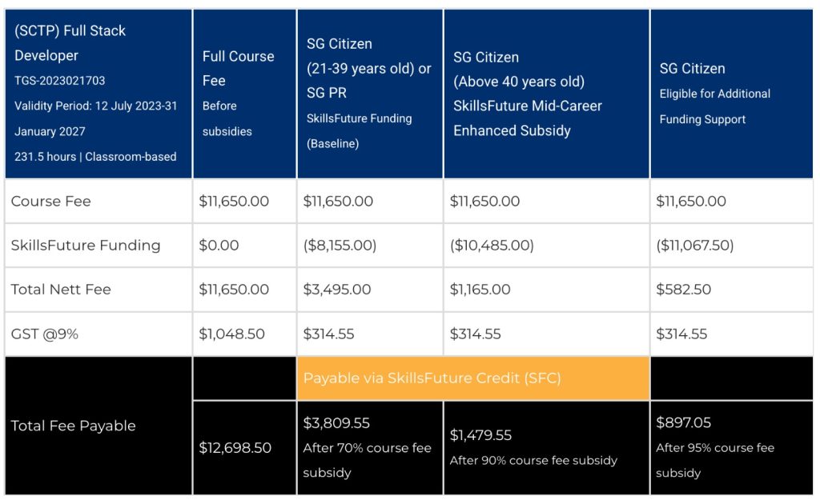Click the Full Course Fee column header
This screenshot has width=820, height=504.
coord(244,94)
